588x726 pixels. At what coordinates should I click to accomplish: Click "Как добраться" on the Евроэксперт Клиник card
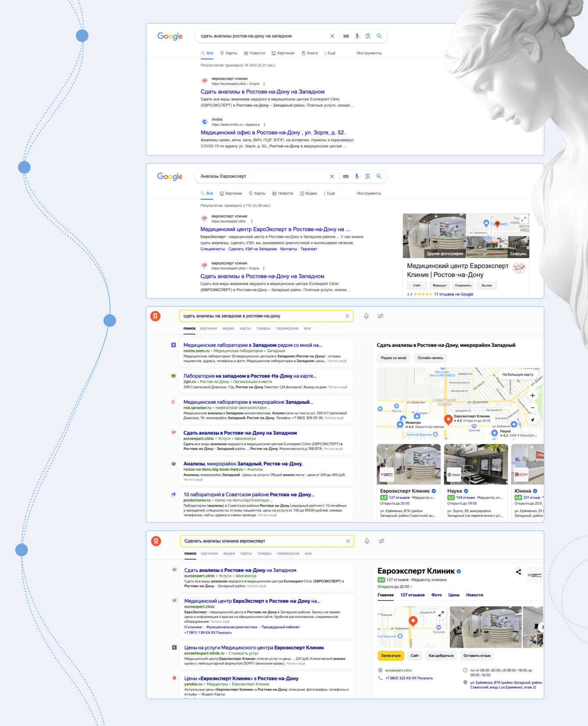pos(441,656)
